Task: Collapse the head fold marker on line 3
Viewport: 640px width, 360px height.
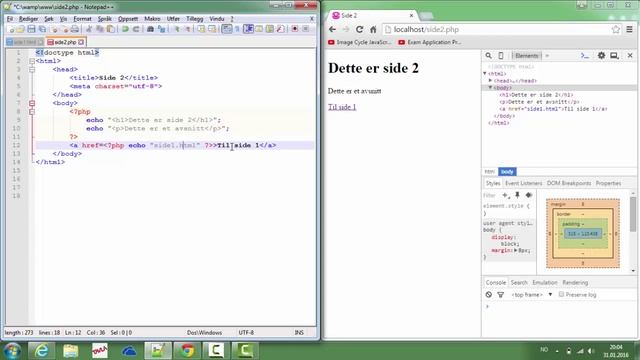Action: coord(32,69)
